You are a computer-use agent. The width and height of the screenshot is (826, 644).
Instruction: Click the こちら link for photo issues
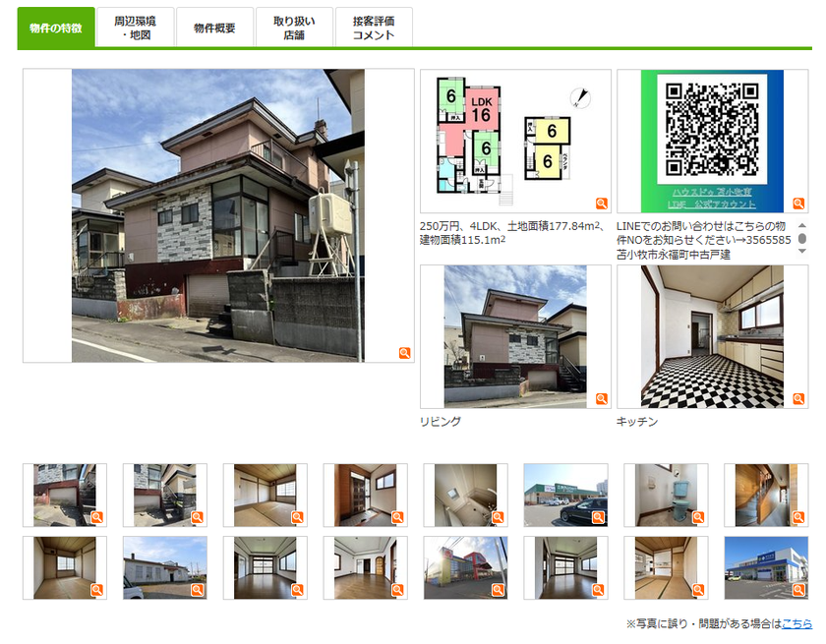pyautogui.click(x=796, y=624)
